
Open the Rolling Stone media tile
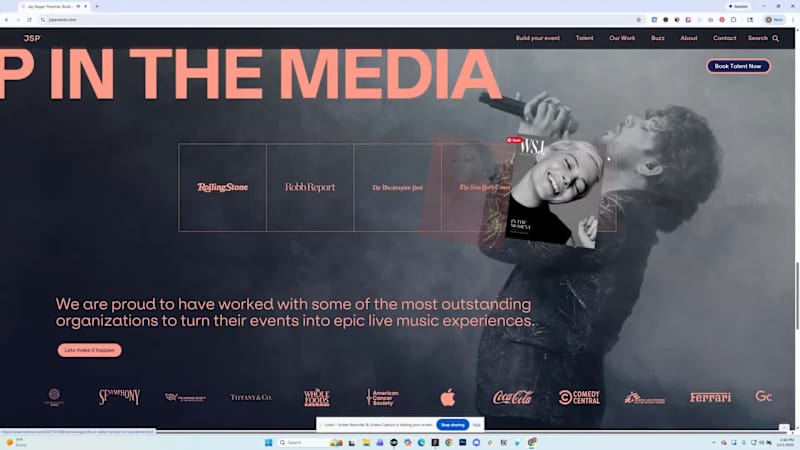tap(222, 187)
